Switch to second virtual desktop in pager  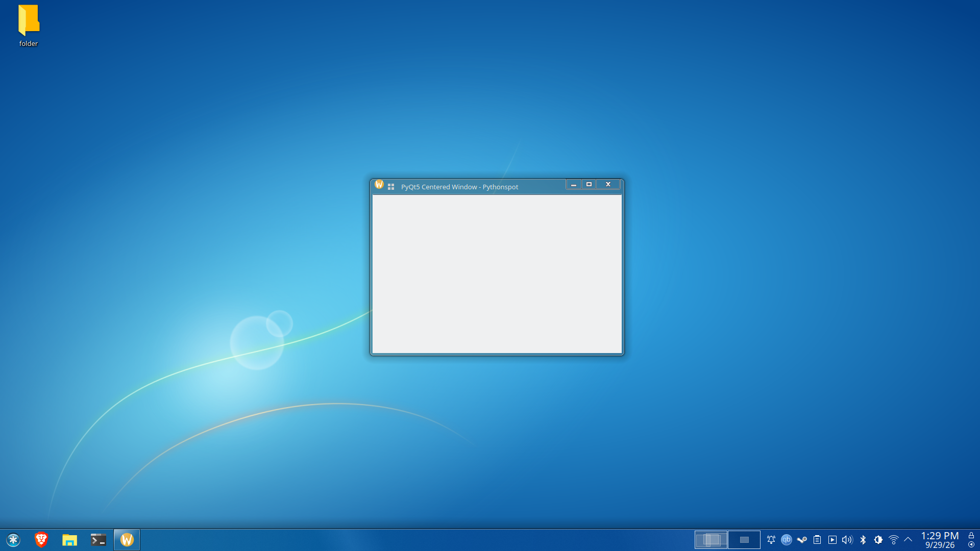click(x=744, y=540)
